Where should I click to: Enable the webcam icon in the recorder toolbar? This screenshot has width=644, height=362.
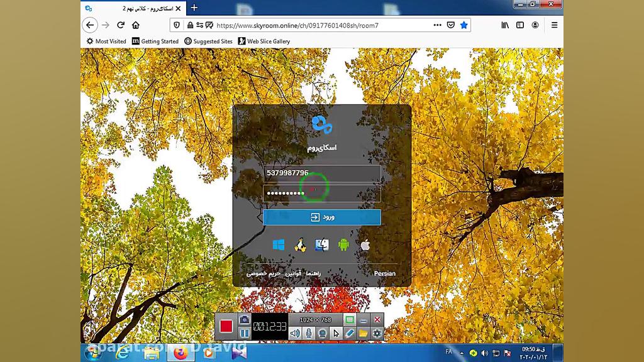[321, 333]
